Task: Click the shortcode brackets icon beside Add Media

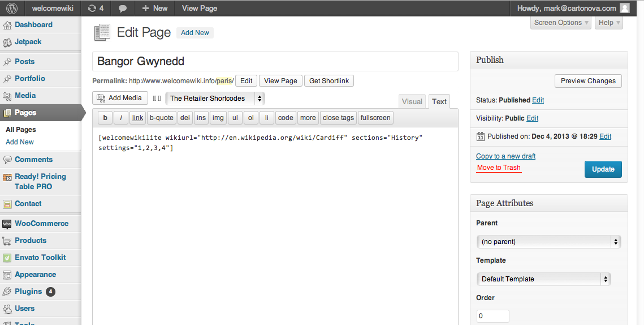Action: point(157,99)
